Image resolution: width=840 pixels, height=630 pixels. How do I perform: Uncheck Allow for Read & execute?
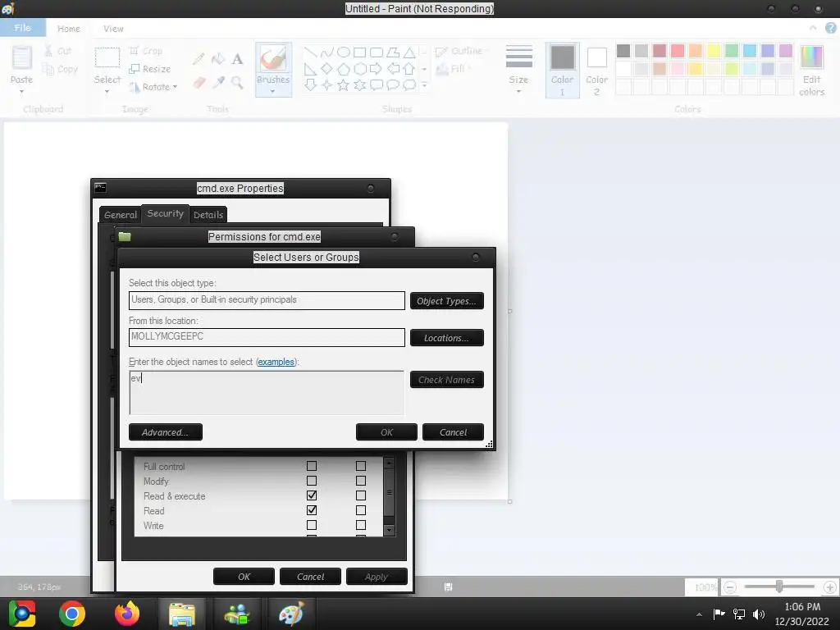pos(311,495)
